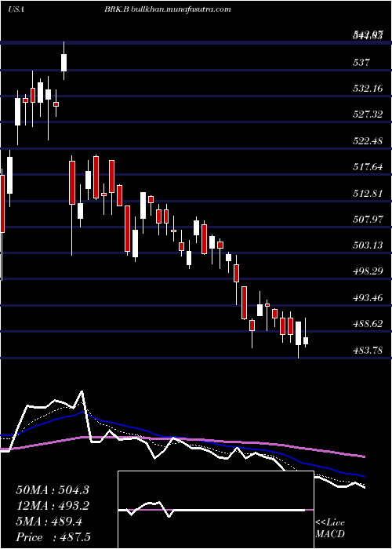Screen dimensions: 392x549
Task: Select the 522.48 price level label
Action: (368, 140)
